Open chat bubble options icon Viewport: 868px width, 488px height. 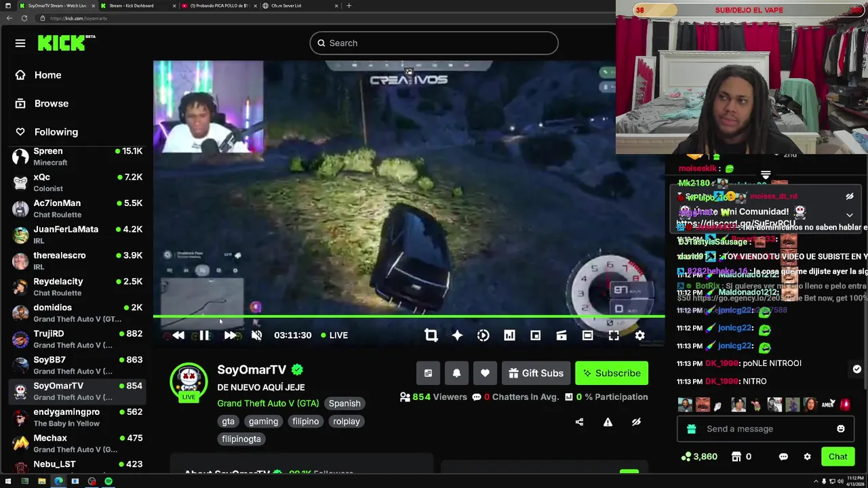coord(783,457)
